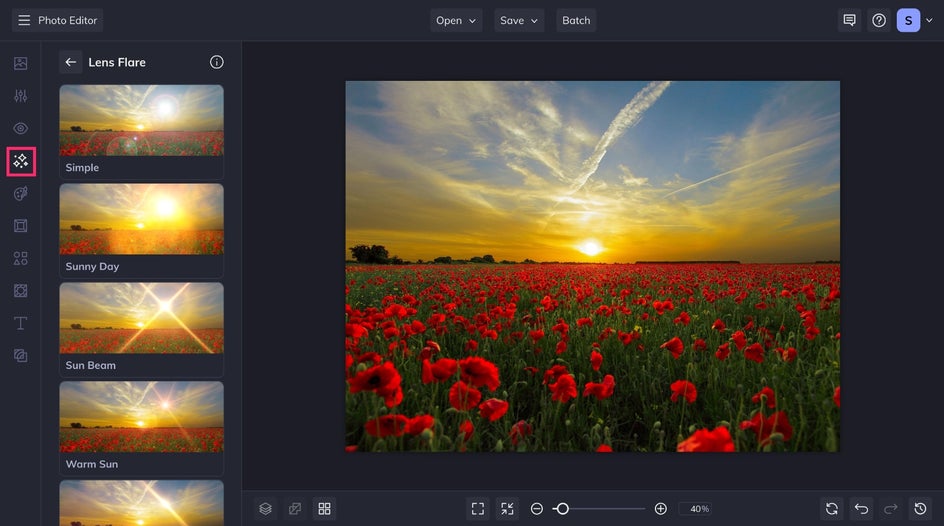Click the Batch button
The image size is (944, 526).
click(x=576, y=20)
